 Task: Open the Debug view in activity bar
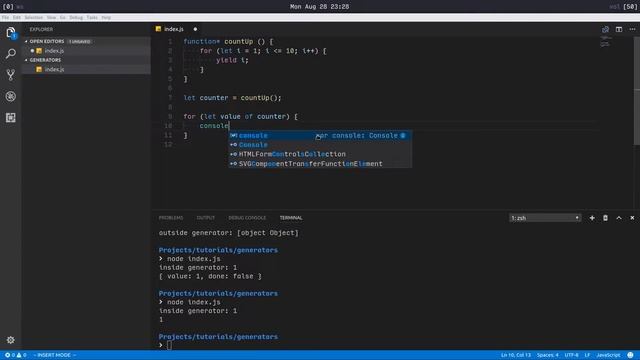tap(11, 96)
